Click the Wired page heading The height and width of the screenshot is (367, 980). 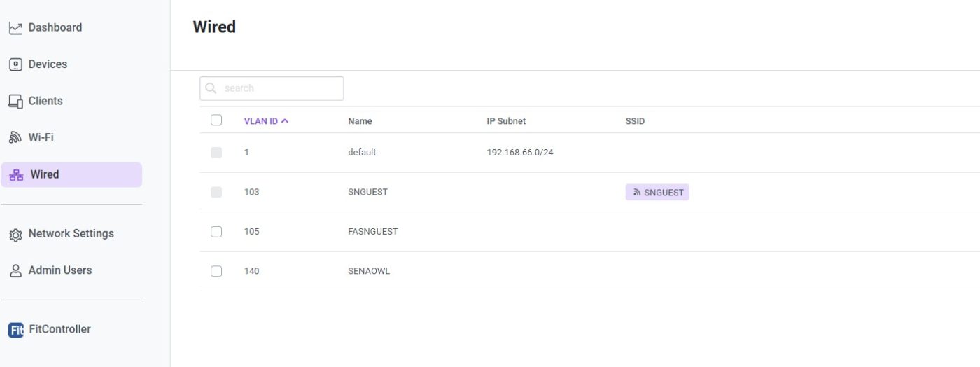click(x=214, y=27)
